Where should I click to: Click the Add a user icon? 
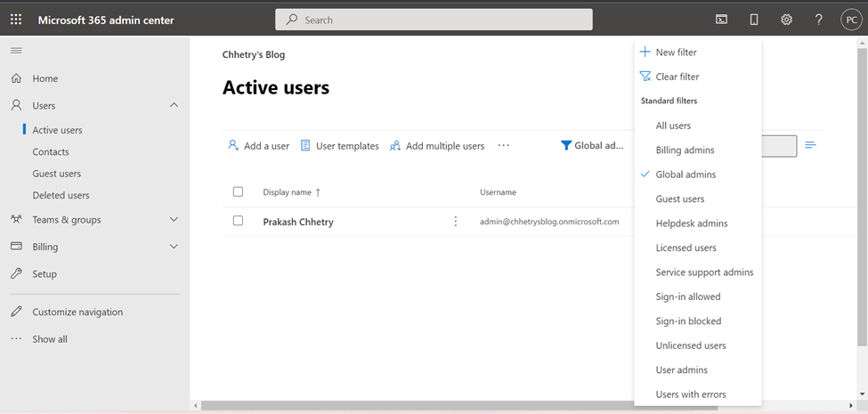click(x=233, y=145)
